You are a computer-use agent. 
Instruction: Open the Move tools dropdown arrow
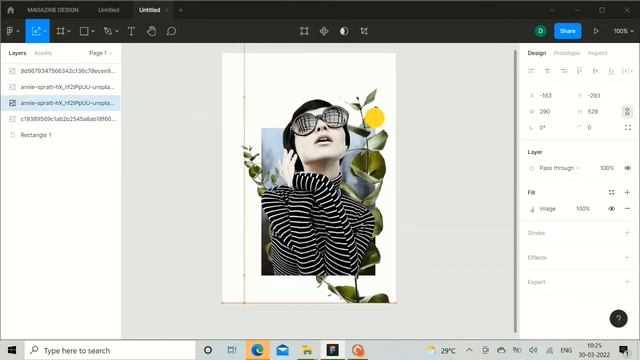[45, 31]
